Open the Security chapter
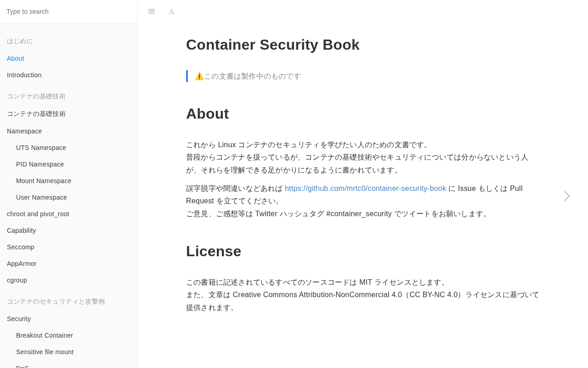The image size is (588, 368). pyautogui.click(x=19, y=319)
